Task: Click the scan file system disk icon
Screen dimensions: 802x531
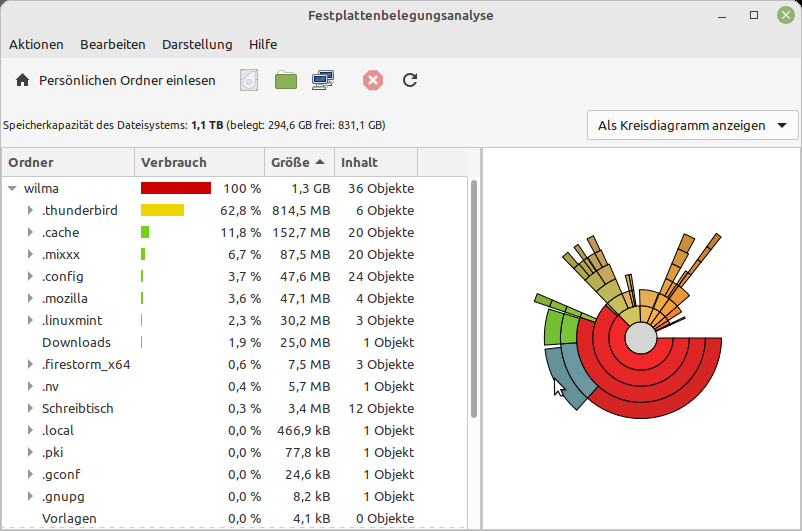Action: point(249,80)
